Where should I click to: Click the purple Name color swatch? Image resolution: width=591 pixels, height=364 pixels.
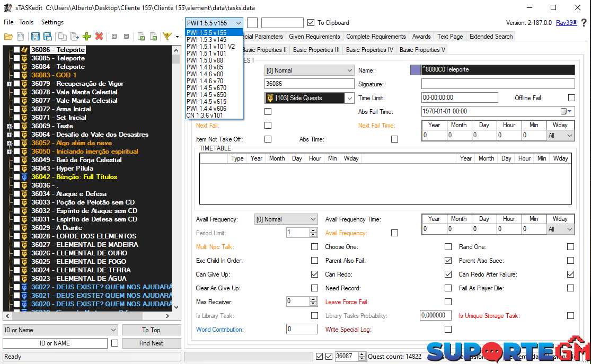tap(416, 70)
